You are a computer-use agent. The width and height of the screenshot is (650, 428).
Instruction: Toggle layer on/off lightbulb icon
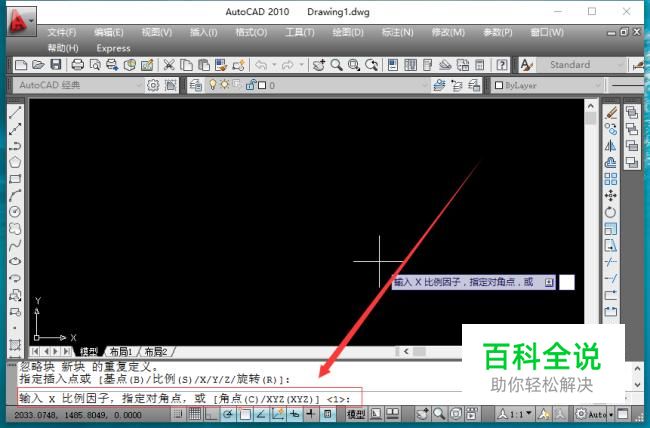coord(213,85)
